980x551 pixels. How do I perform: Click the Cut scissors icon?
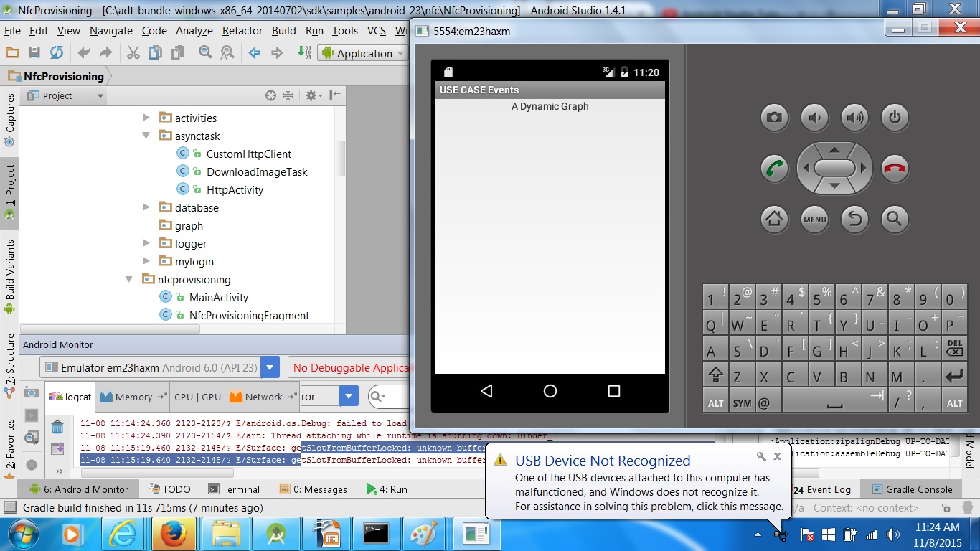pos(133,52)
